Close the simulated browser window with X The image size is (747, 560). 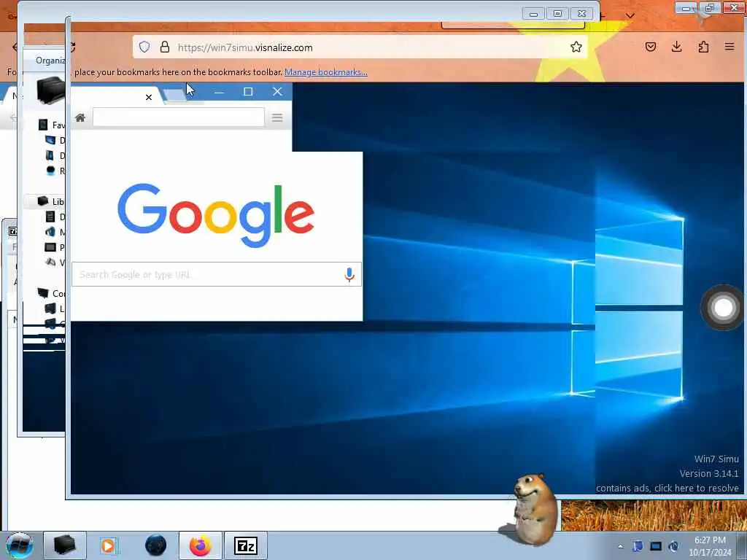pyautogui.click(x=277, y=91)
